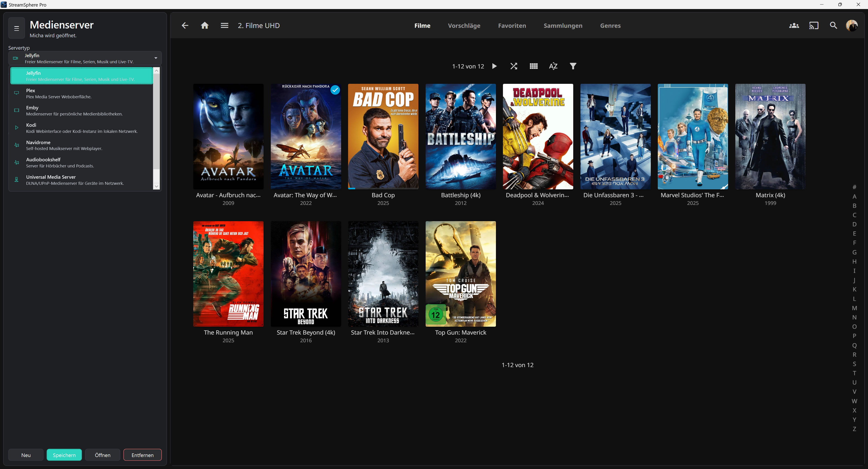
Task: Open the Avatar - Aufbruch nach Pandora poster
Action: click(228, 136)
